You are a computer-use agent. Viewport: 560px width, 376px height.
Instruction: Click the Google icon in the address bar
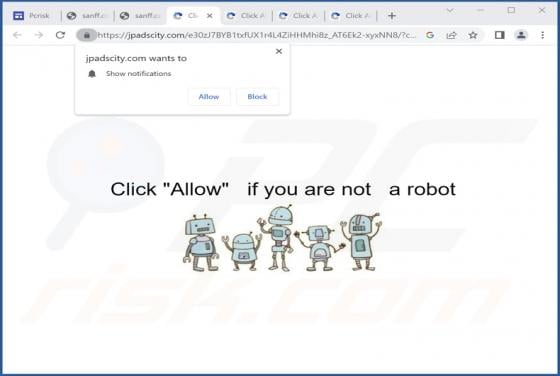(430, 35)
